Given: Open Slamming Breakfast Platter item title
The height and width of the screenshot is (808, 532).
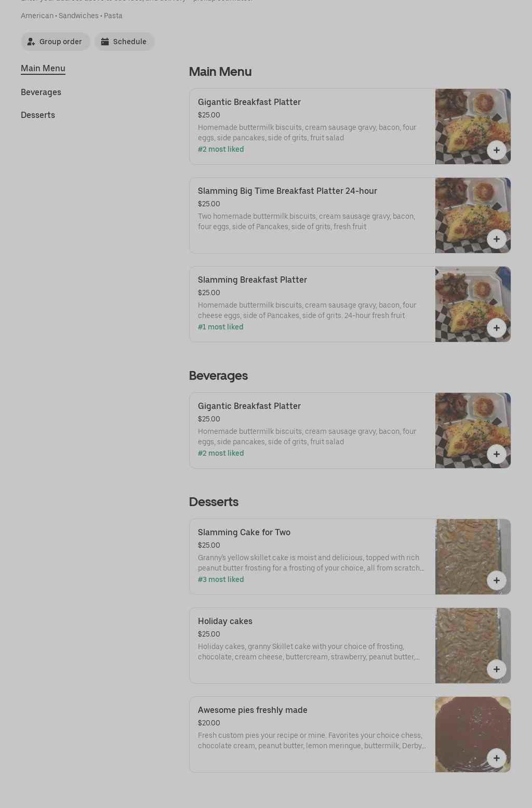Looking at the screenshot, I should pyautogui.click(x=252, y=280).
